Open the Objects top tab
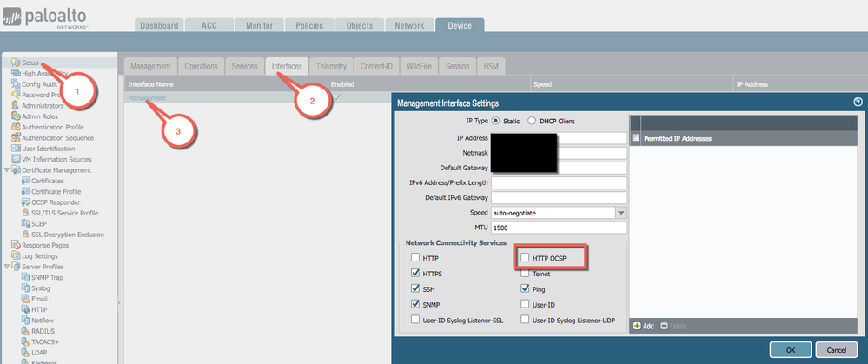 (359, 25)
